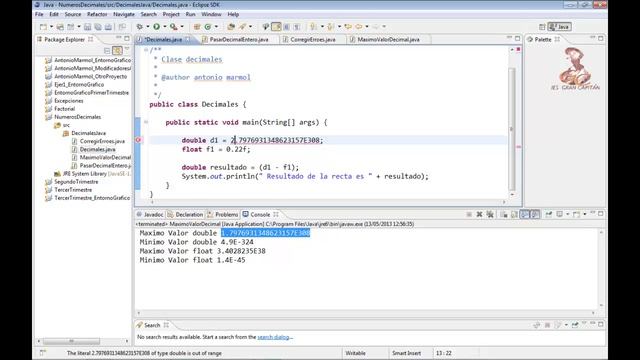Click Remove All Terminated Launches console icon
This screenshot has height=360, width=640.
click(x=490, y=214)
